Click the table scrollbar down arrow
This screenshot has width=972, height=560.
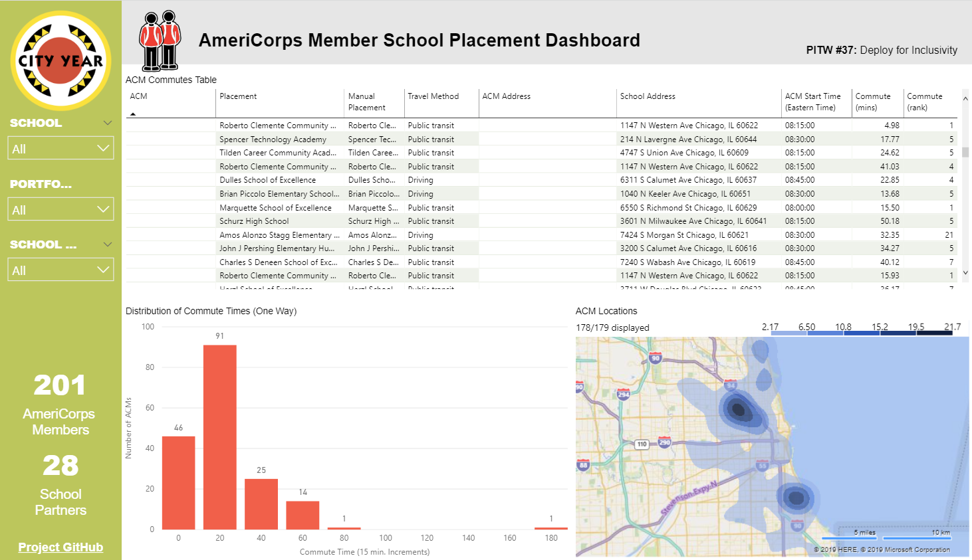coord(965,273)
